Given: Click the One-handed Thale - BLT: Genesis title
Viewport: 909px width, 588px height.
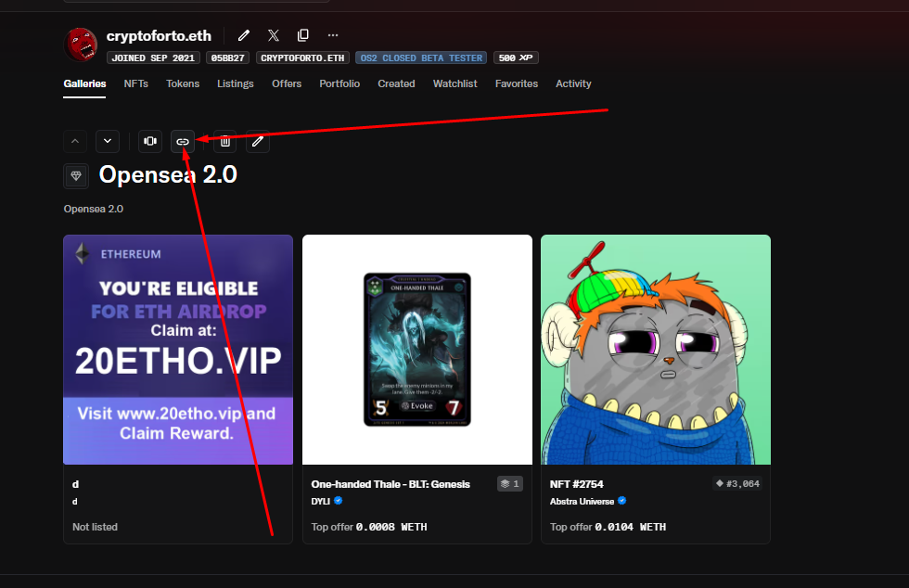Looking at the screenshot, I should (390, 484).
